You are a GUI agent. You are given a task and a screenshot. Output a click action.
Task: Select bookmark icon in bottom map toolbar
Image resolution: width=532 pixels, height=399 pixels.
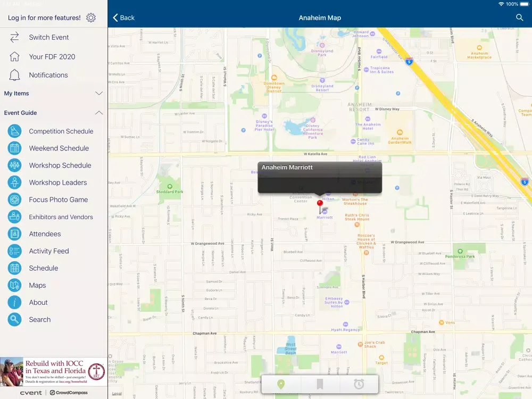pyautogui.click(x=320, y=384)
